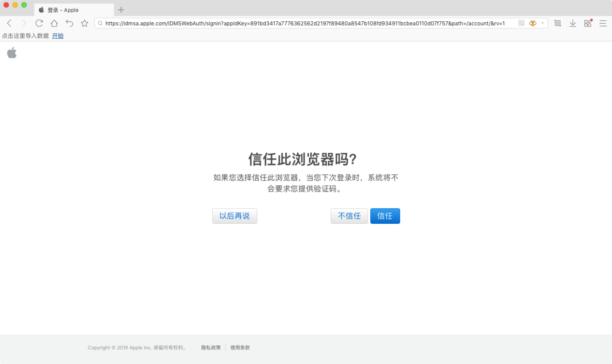Click the '开始' import data link

(x=58, y=36)
